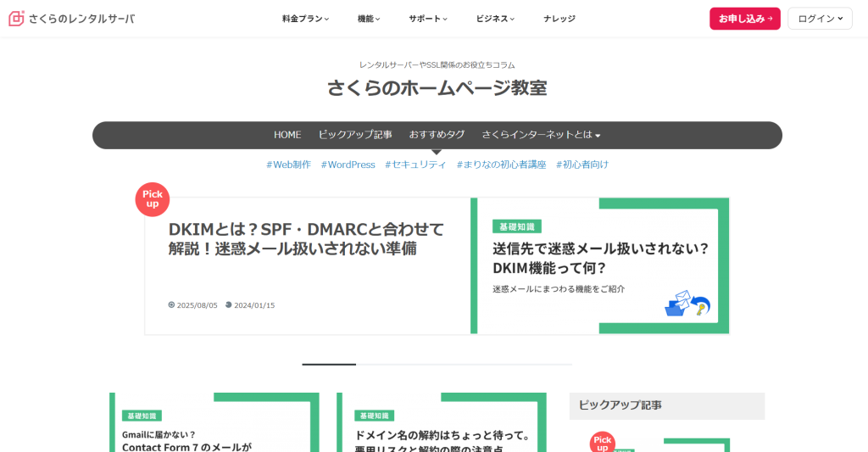868x452 pixels.
Task: Jump to a later slide on the carousel bar
Action: click(464, 365)
